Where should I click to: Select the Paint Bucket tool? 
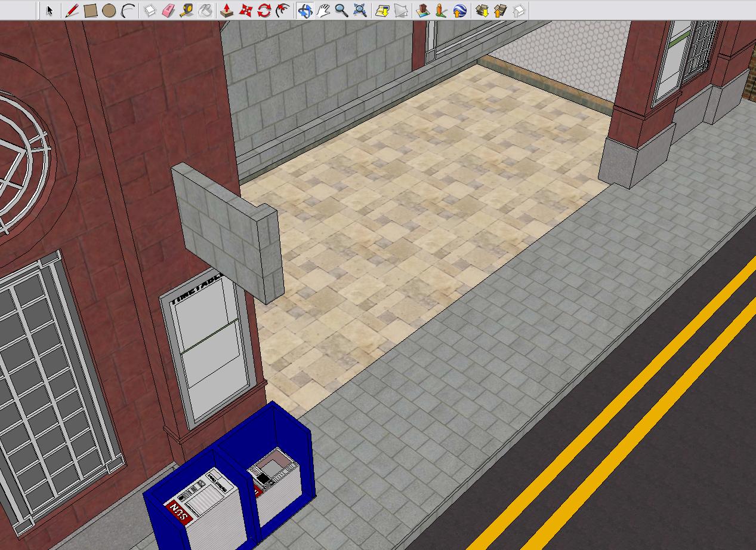205,11
